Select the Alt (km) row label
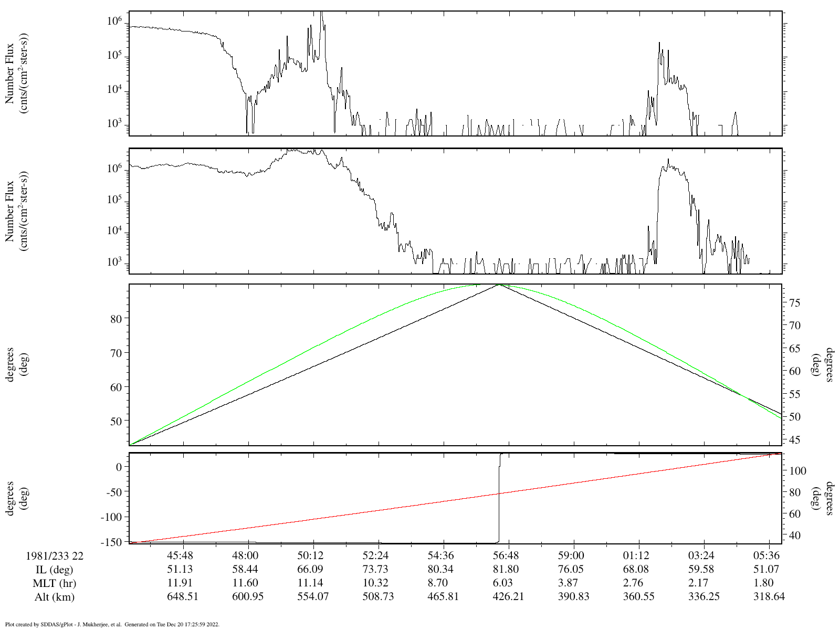840x630 pixels. 55,597
